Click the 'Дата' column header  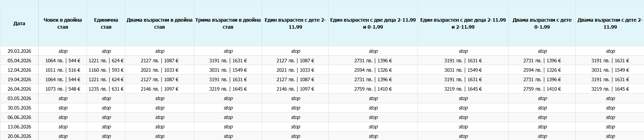pyautogui.click(x=19, y=23)
